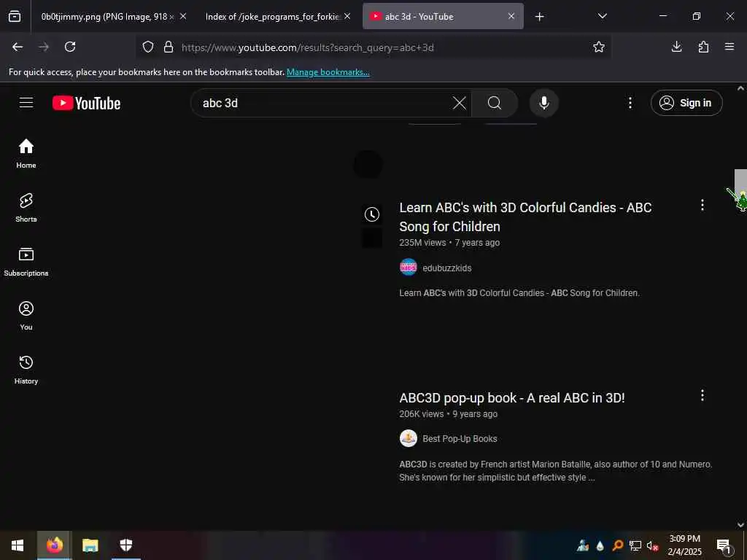Viewport: 747px width, 560px height.
Task: Open the Windows Start menu
Action: point(18,545)
